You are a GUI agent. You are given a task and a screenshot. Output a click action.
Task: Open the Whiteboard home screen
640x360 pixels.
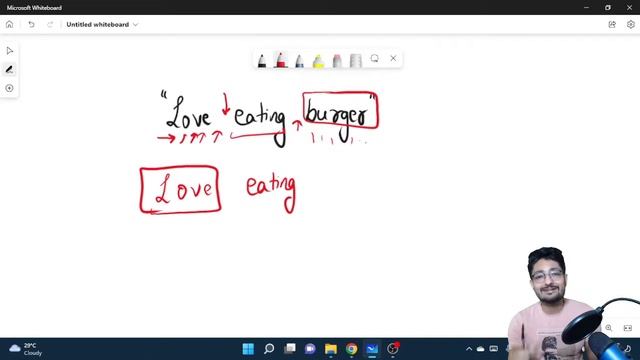(x=9, y=24)
